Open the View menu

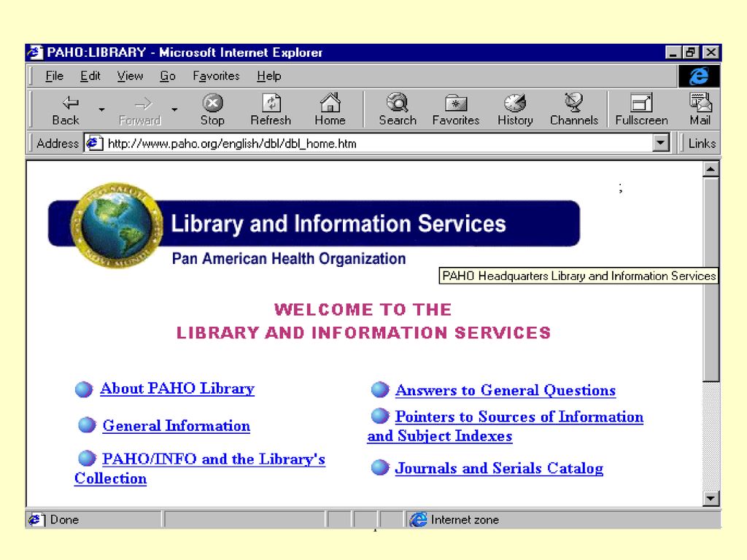point(130,76)
